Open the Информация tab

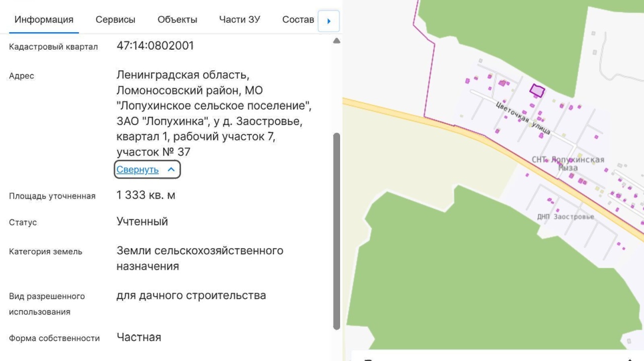(44, 20)
